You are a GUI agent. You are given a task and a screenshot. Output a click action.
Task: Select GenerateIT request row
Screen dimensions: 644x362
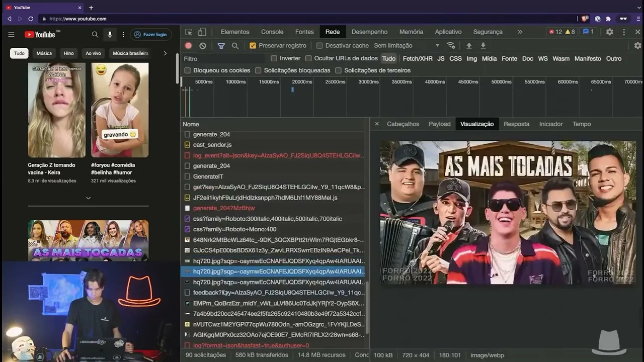click(x=275, y=176)
